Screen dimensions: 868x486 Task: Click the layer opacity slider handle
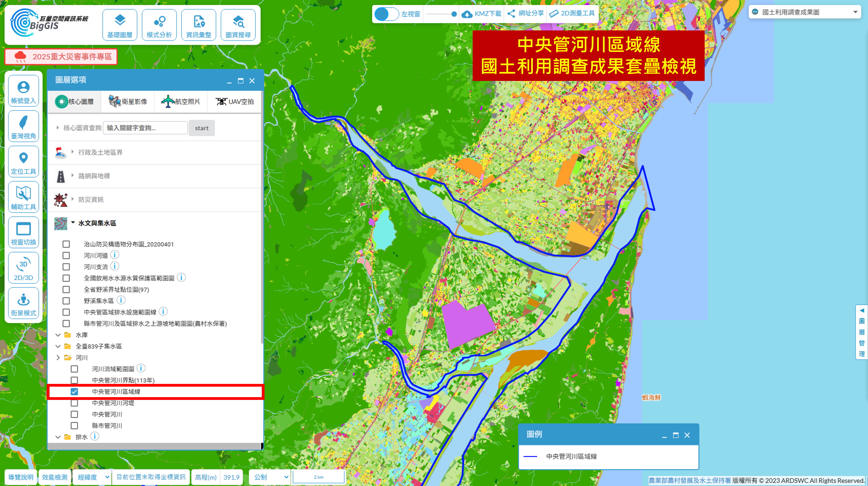(x=454, y=14)
